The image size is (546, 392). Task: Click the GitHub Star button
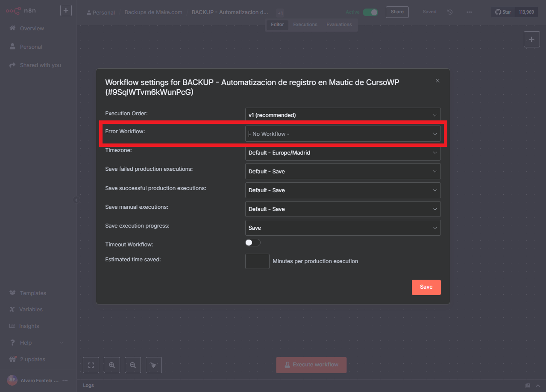tap(503, 12)
